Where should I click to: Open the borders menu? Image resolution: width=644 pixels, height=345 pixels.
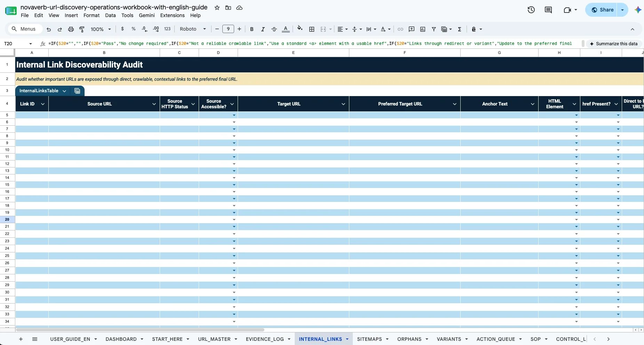click(312, 29)
